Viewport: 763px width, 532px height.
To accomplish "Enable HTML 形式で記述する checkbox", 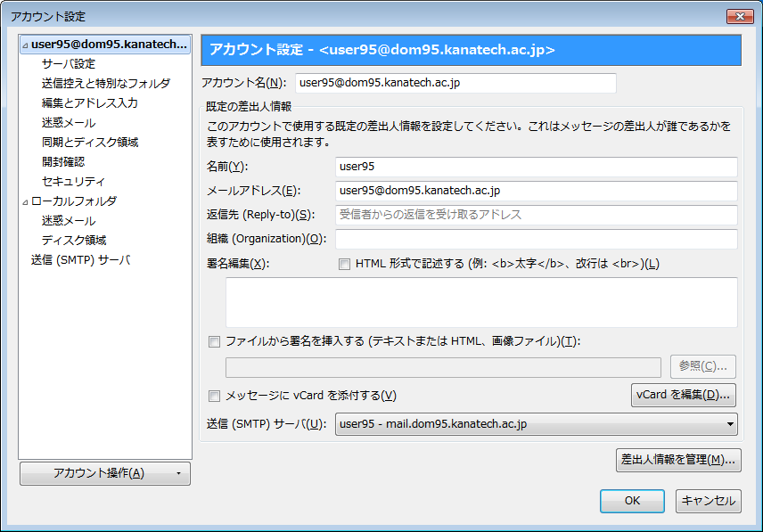I will [x=344, y=264].
